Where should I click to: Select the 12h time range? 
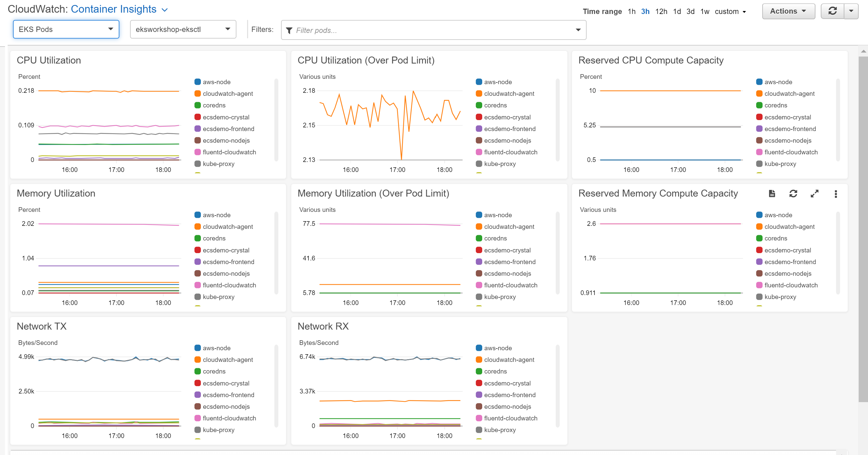tap(661, 11)
